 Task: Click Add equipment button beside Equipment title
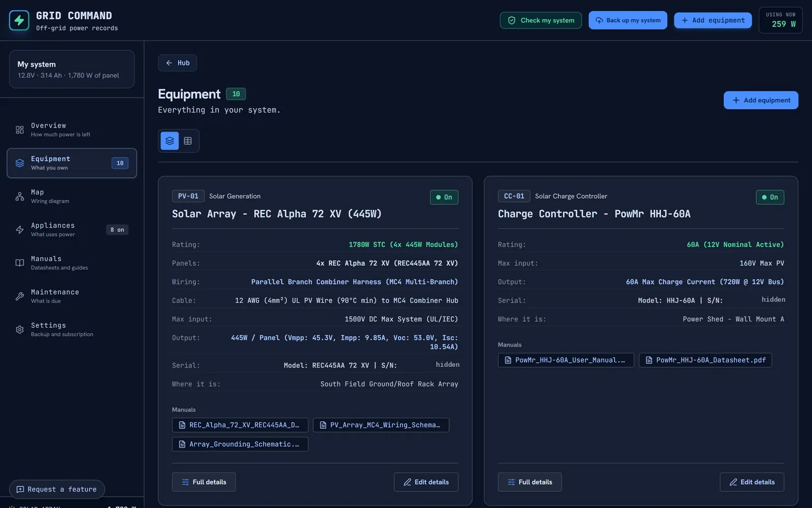761,100
